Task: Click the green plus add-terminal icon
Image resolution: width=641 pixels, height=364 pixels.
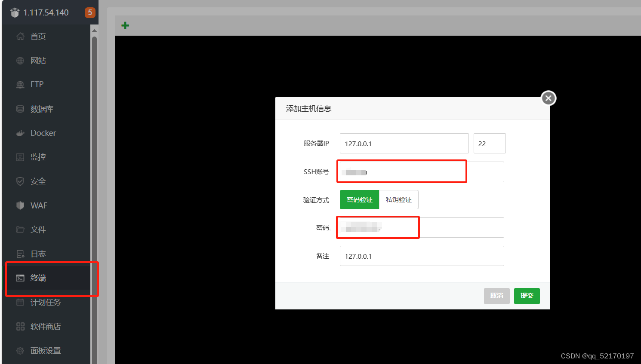Action: tap(125, 26)
